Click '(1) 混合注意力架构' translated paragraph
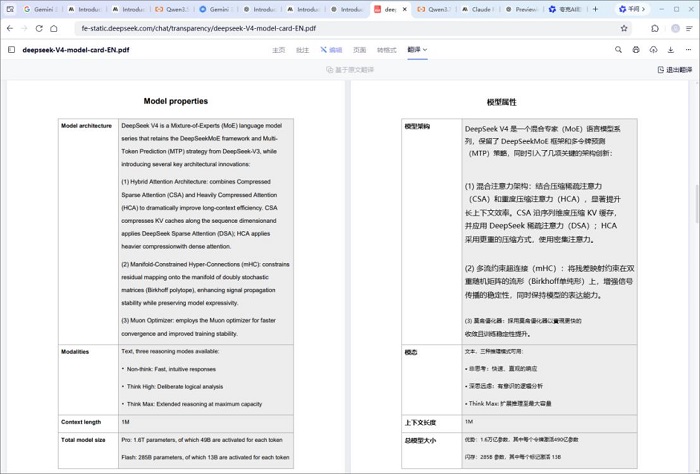 click(x=542, y=212)
